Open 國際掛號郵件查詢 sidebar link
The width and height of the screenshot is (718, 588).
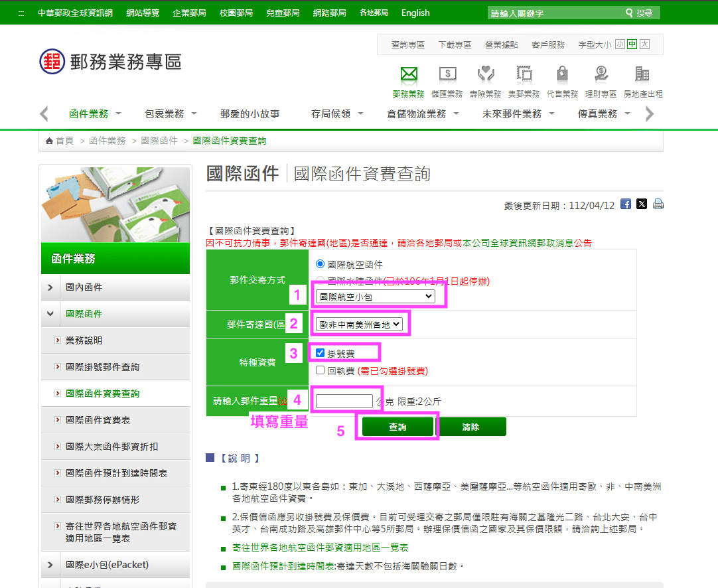click(x=103, y=367)
